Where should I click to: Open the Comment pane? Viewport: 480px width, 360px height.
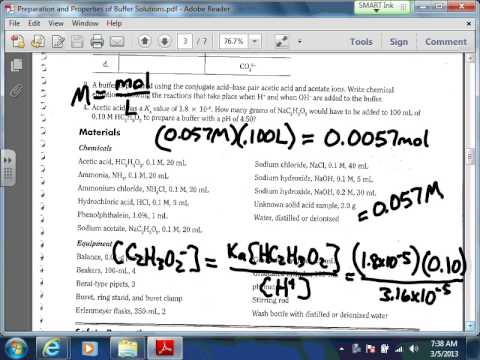point(446,42)
